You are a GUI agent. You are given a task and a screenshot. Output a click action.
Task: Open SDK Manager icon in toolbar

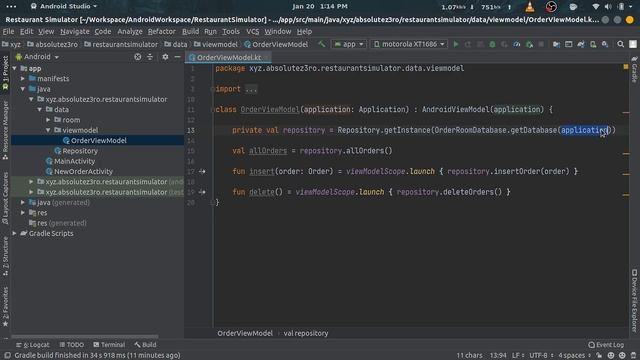pyautogui.click(x=605, y=44)
